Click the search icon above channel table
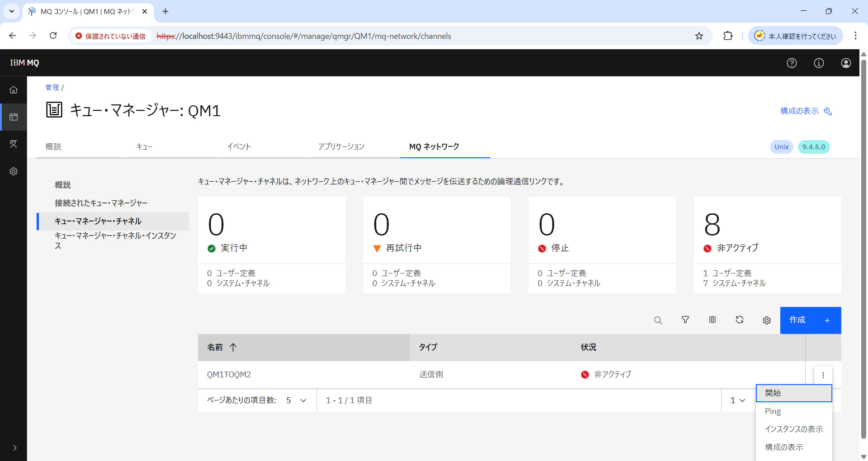The image size is (868, 461). (658, 320)
